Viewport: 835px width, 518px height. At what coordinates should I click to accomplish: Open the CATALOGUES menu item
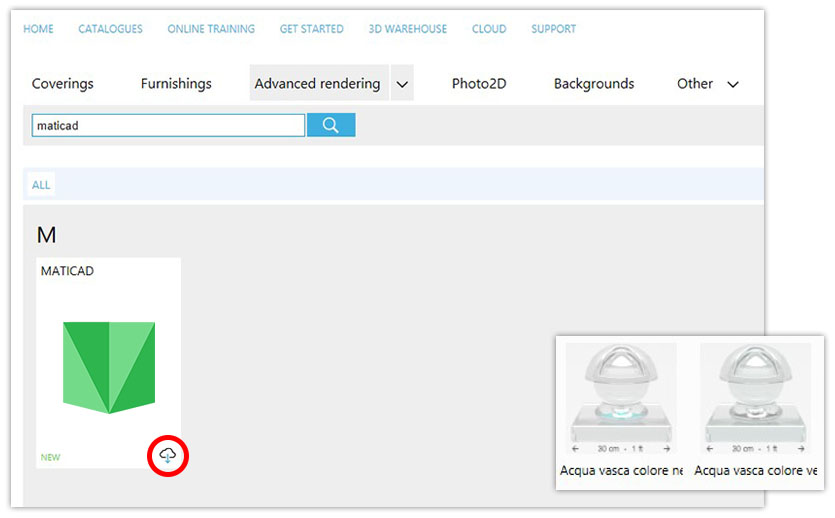(110, 29)
